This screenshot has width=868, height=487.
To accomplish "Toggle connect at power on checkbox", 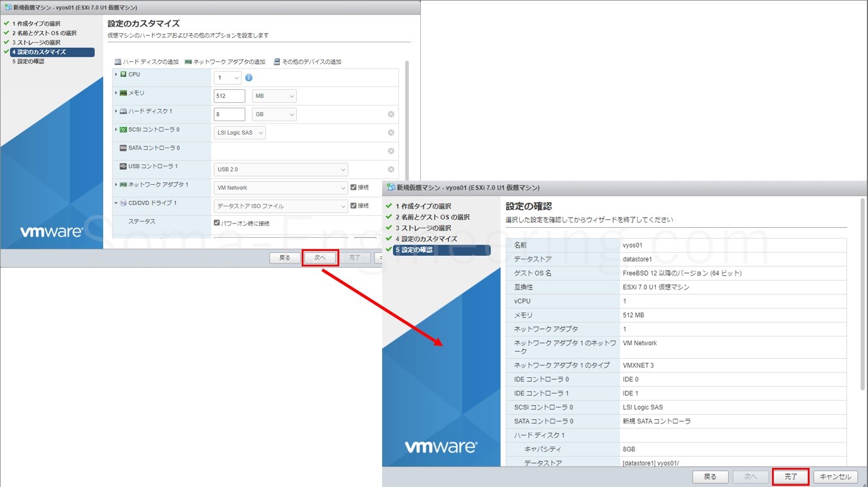I will point(217,223).
